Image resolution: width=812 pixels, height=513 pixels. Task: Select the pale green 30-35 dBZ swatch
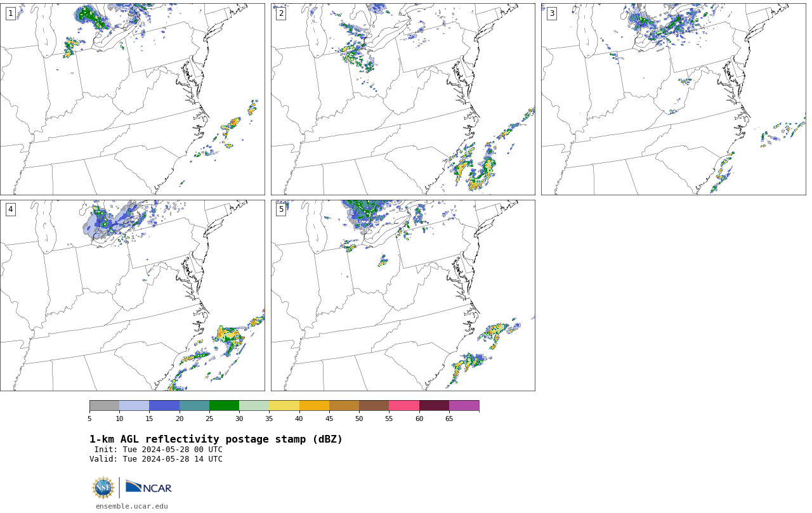tap(254, 406)
